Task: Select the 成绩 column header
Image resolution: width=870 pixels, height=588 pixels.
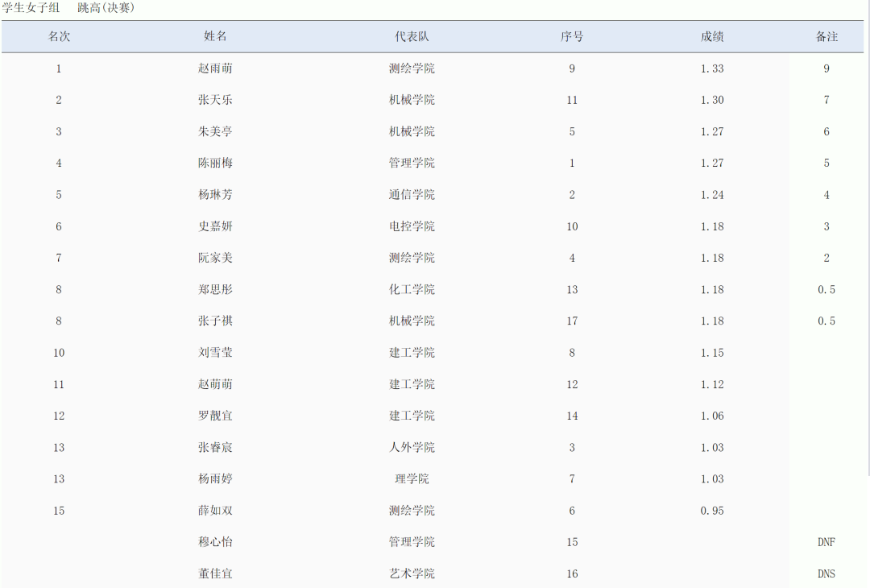Action: tap(712, 37)
